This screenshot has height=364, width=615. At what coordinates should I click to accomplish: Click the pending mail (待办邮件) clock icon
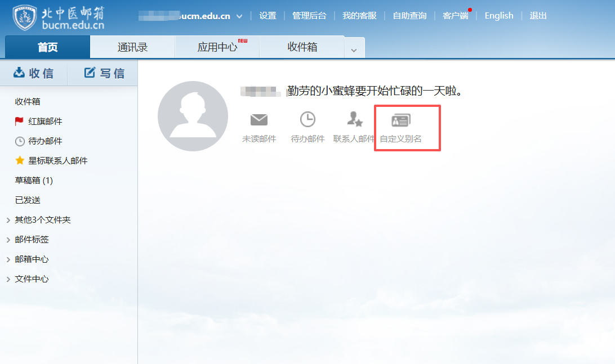(307, 120)
